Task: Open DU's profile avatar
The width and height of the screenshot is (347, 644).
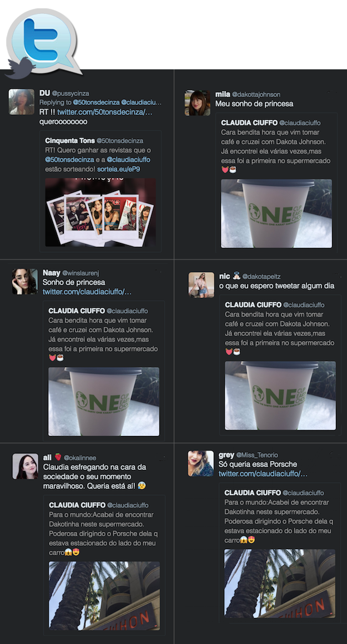Action: (x=22, y=102)
